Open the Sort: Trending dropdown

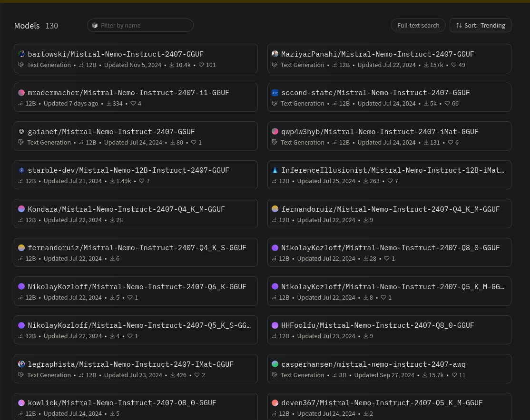coord(481,25)
